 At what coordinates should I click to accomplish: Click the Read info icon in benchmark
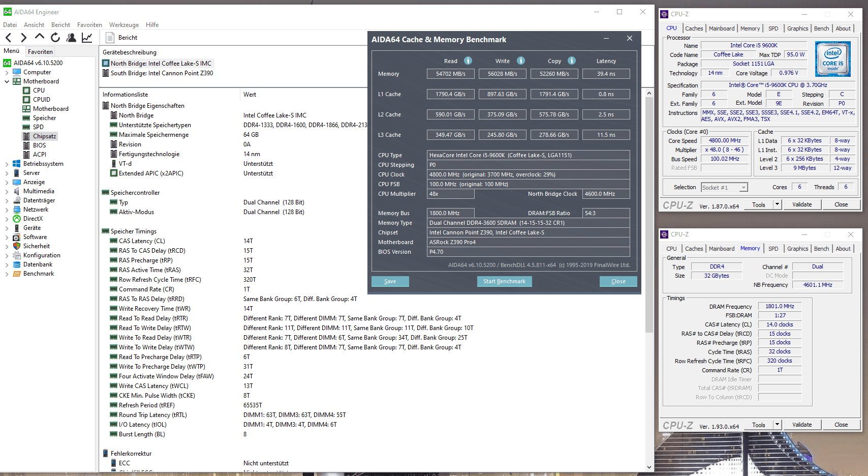[x=468, y=61]
